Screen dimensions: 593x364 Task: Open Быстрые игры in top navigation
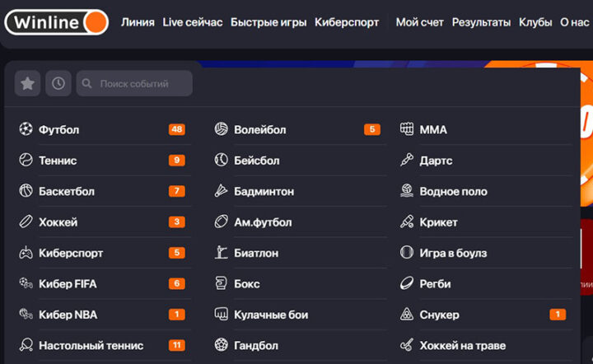tap(268, 22)
